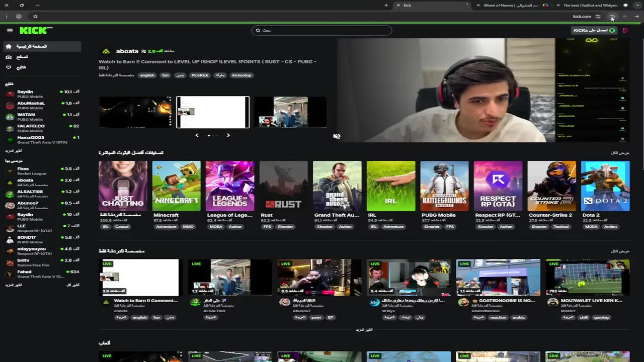Screen dimensions: 644x362
Task: Open Abunoo7 live stream thumbnail
Action: (319, 277)
